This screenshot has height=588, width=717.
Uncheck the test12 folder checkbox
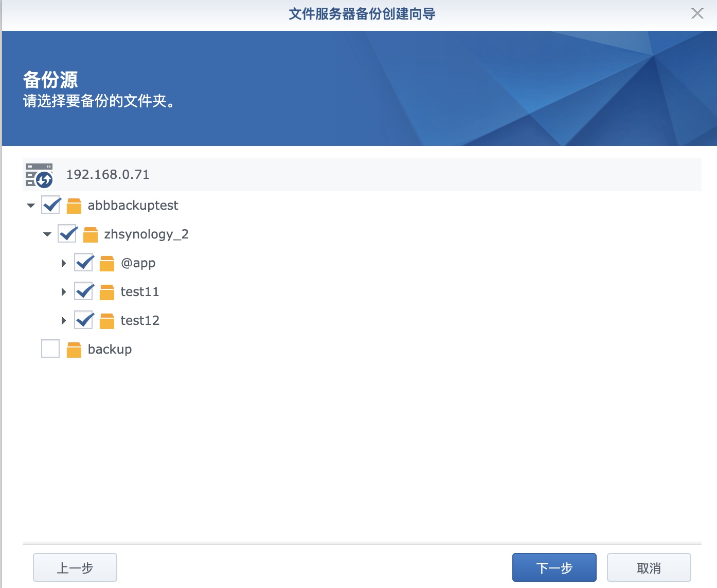tap(83, 320)
